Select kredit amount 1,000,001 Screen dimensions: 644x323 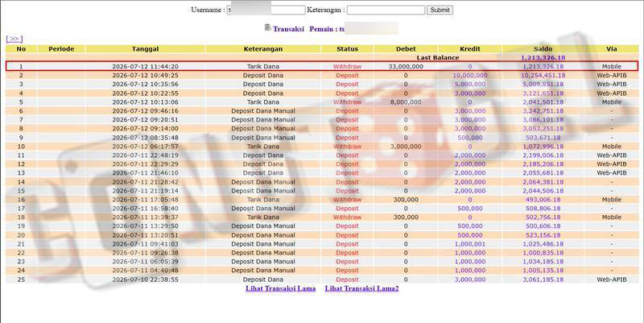tap(470, 244)
